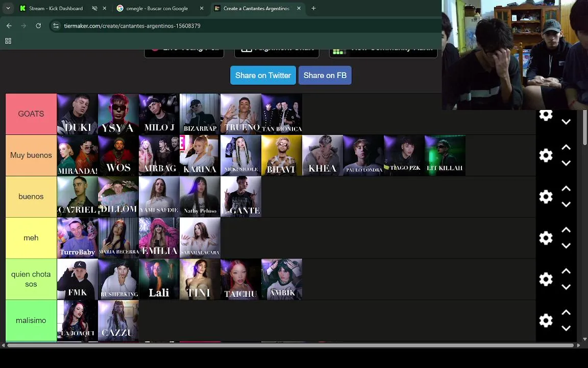Click the TRUENO thumbnail
This screenshot has width=588, height=368.
pos(241,114)
